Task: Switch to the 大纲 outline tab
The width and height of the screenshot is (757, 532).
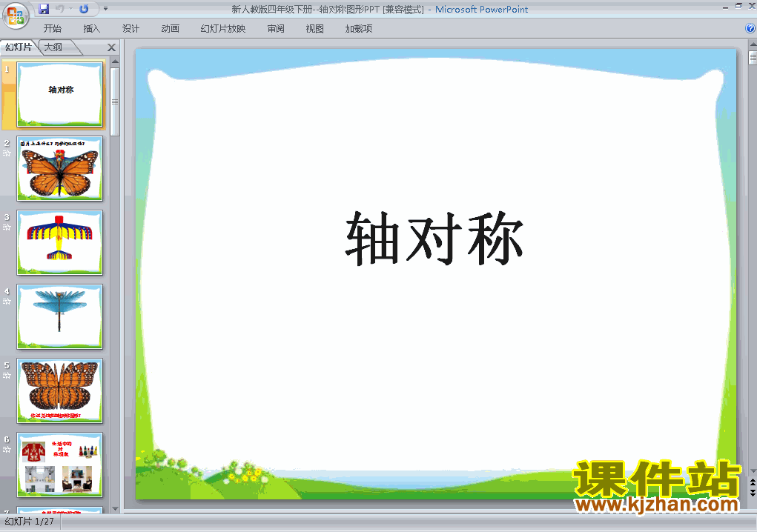Action: [53, 47]
